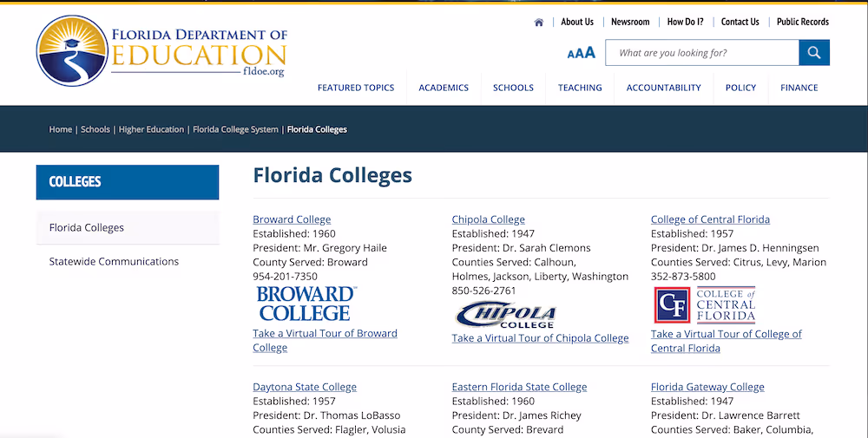Open the Florida Gateway College link
This screenshot has width=868, height=438.
707,387
